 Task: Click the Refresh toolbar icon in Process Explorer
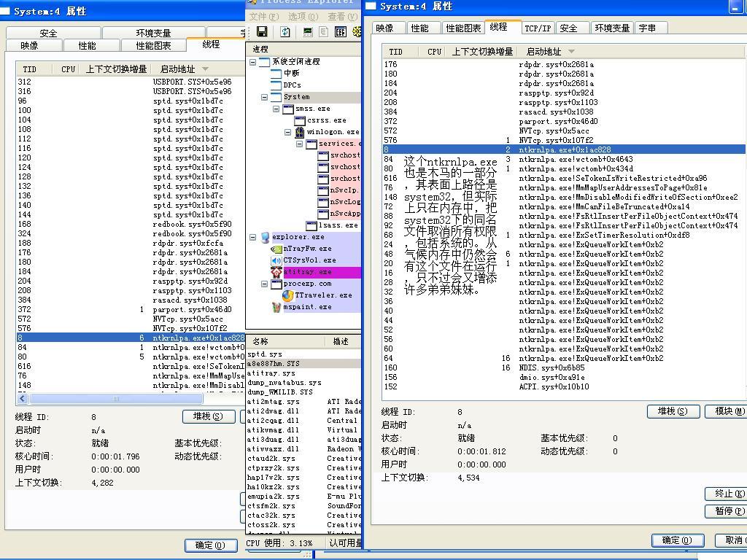[285, 32]
